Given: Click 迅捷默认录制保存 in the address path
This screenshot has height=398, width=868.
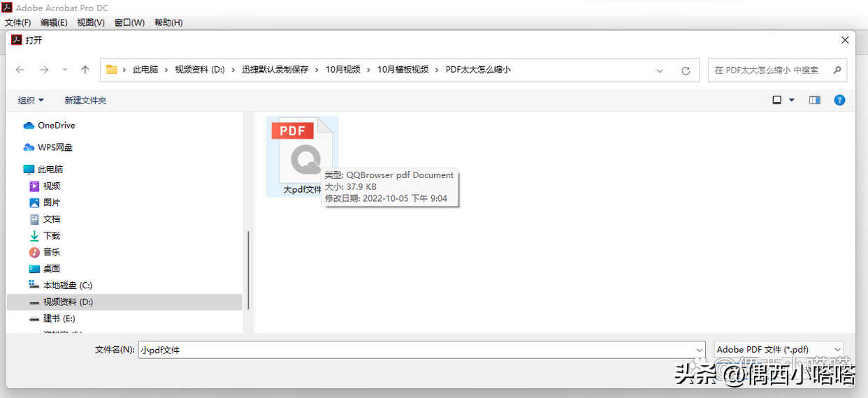Looking at the screenshot, I should pos(275,70).
